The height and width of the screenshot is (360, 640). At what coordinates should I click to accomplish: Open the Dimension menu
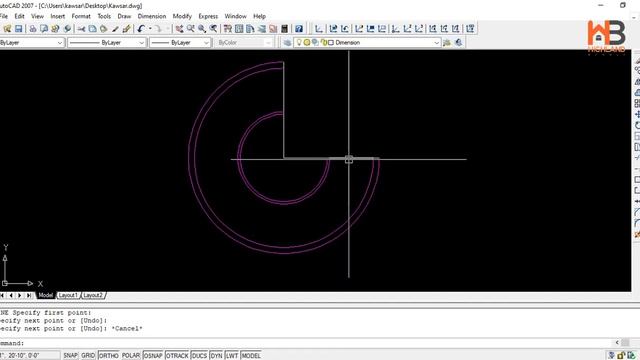tap(152, 16)
